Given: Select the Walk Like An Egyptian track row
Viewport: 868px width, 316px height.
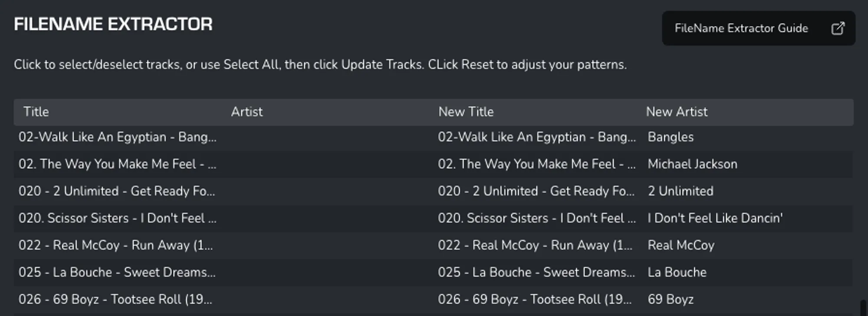Looking at the screenshot, I should [x=433, y=137].
